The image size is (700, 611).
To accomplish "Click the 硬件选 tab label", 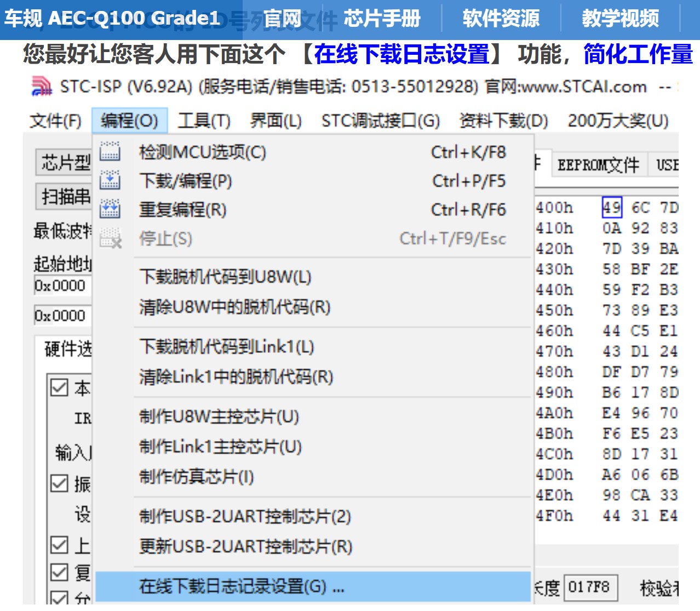I will 68,349.
